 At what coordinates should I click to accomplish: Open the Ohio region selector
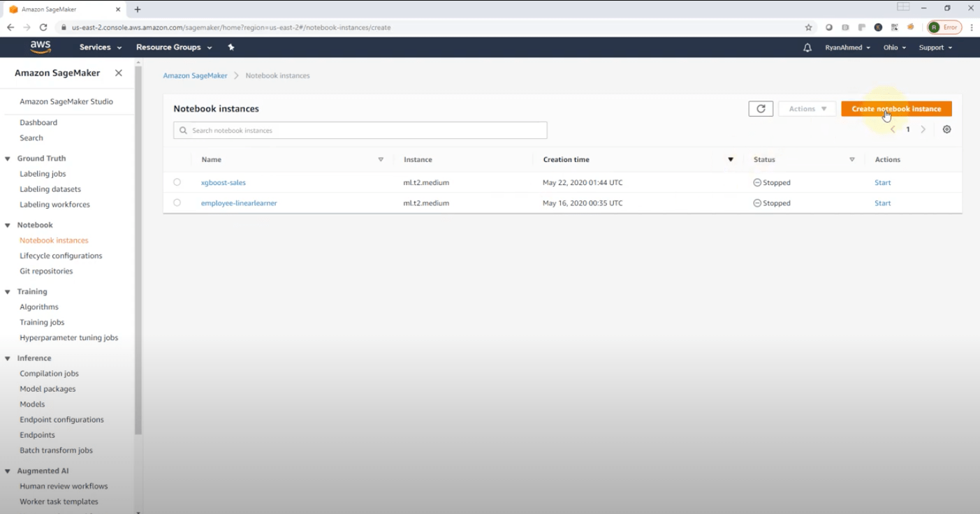pos(895,47)
